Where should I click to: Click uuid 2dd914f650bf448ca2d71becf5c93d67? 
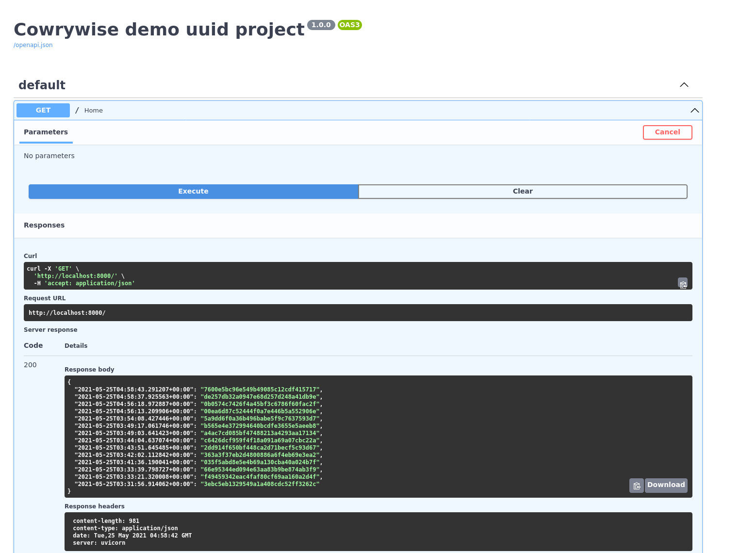pyautogui.click(x=260, y=448)
